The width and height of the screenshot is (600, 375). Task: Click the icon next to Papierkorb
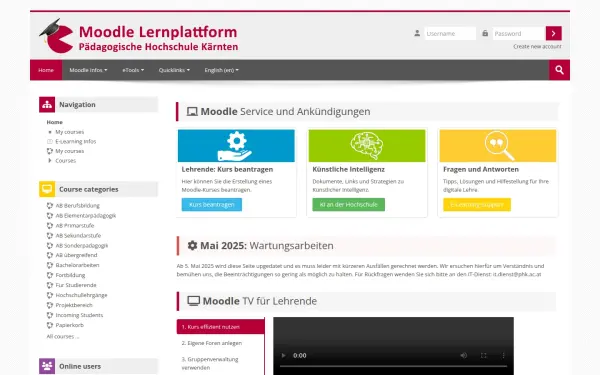pyautogui.click(x=50, y=325)
